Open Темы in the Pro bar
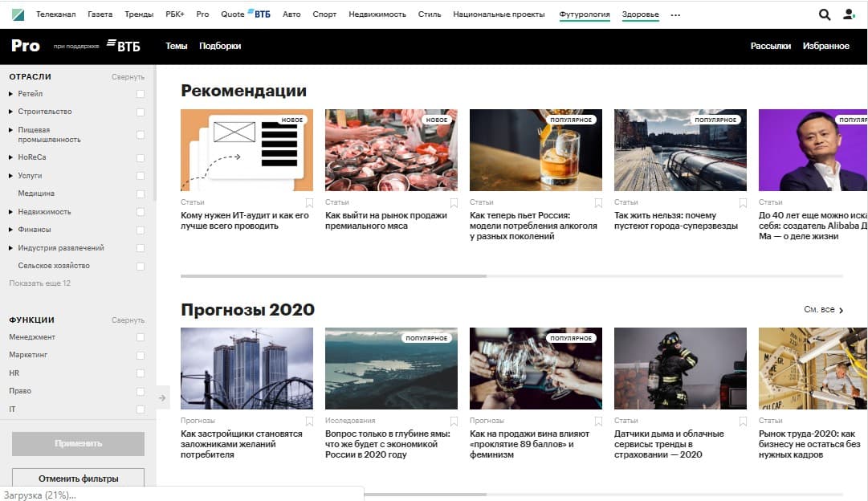The height and width of the screenshot is (501, 868). [x=176, y=46]
